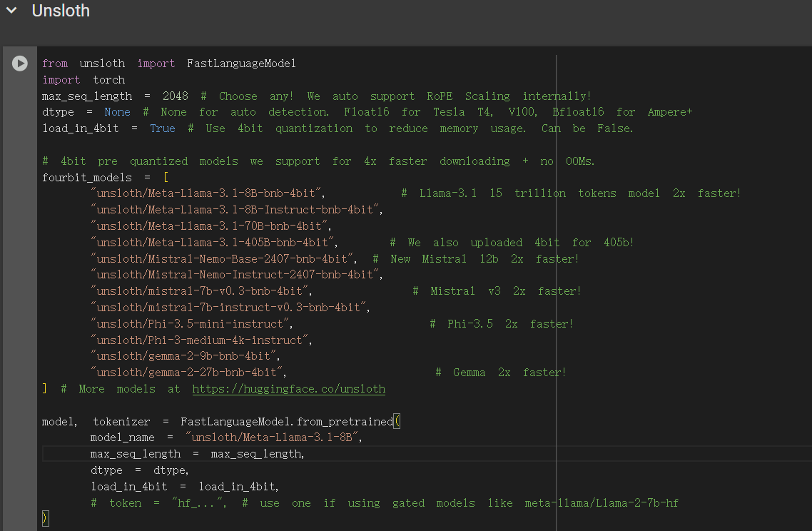The image size is (812, 531).
Task: Click the 'We also uploaded 4bit for 405b!' comment
Action: coord(512,243)
